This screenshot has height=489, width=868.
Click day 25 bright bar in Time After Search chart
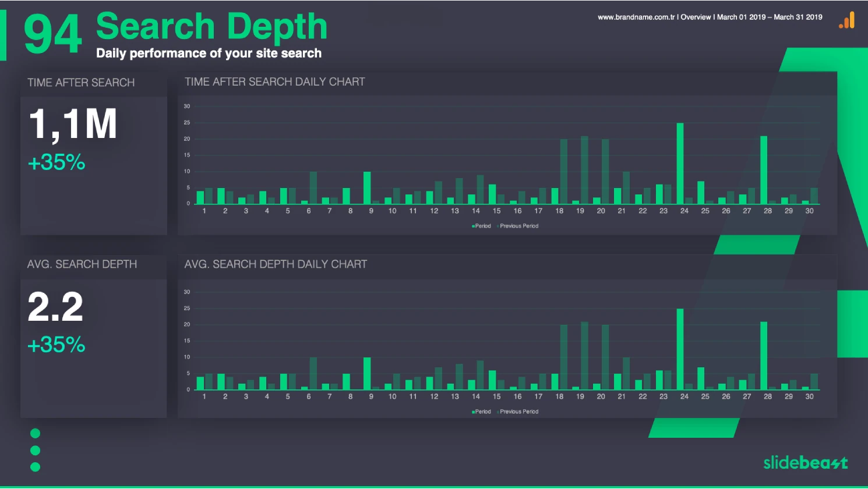(x=701, y=193)
